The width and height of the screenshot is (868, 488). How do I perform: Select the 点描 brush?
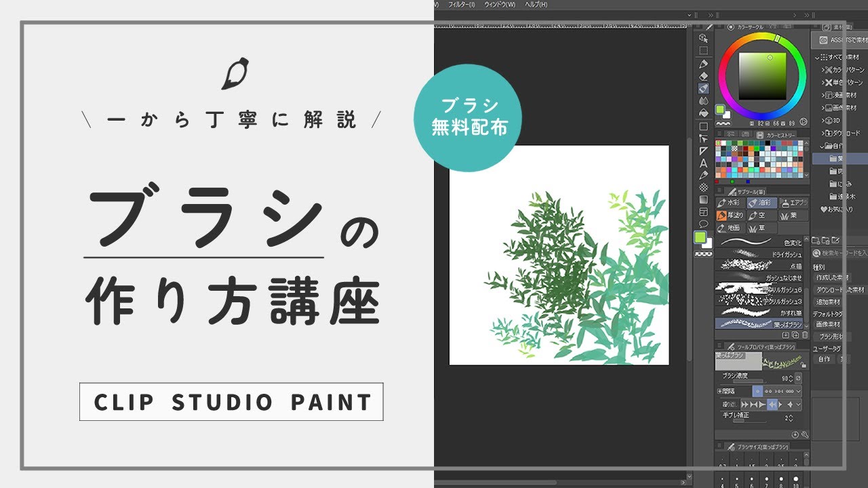coord(759,266)
